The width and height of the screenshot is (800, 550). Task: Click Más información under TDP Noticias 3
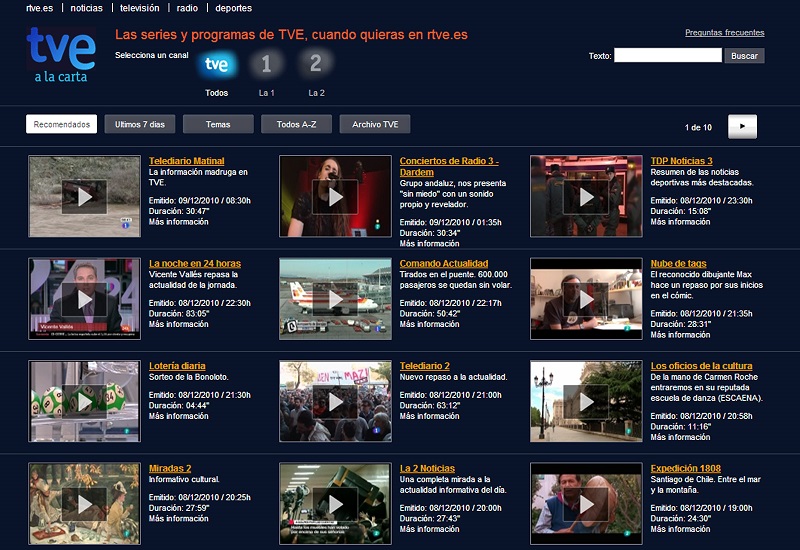click(x=680, y=222)
